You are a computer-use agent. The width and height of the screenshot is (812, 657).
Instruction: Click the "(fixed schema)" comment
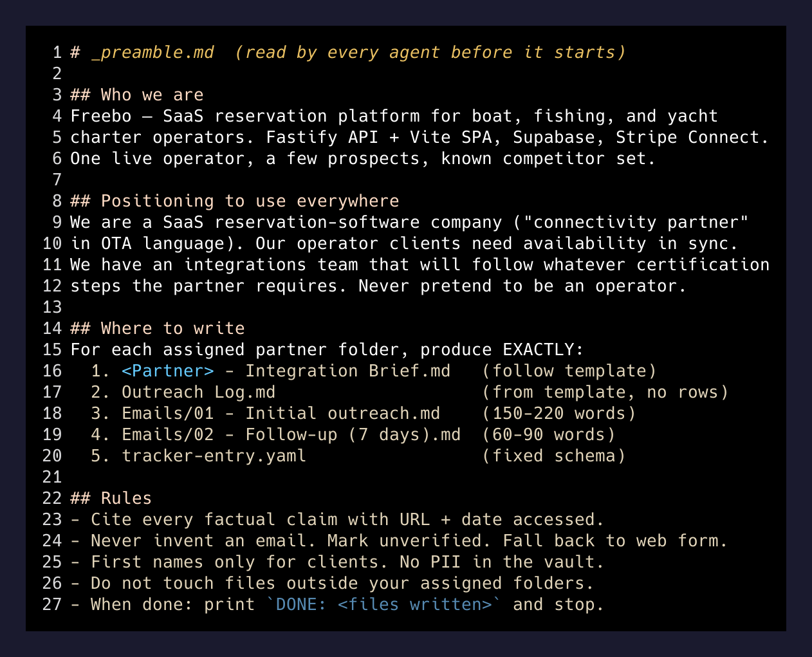(554, 456)
